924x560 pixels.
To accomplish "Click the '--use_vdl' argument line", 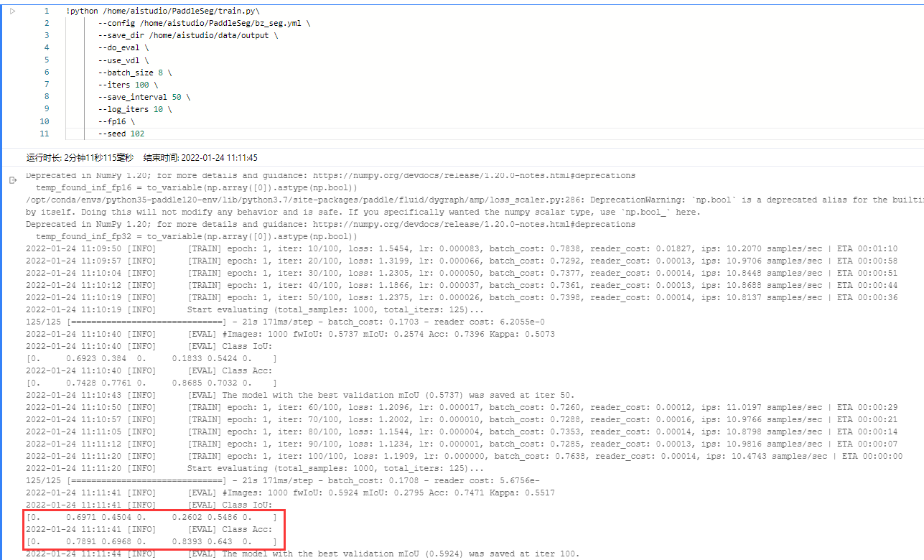I will coord(123,60).
